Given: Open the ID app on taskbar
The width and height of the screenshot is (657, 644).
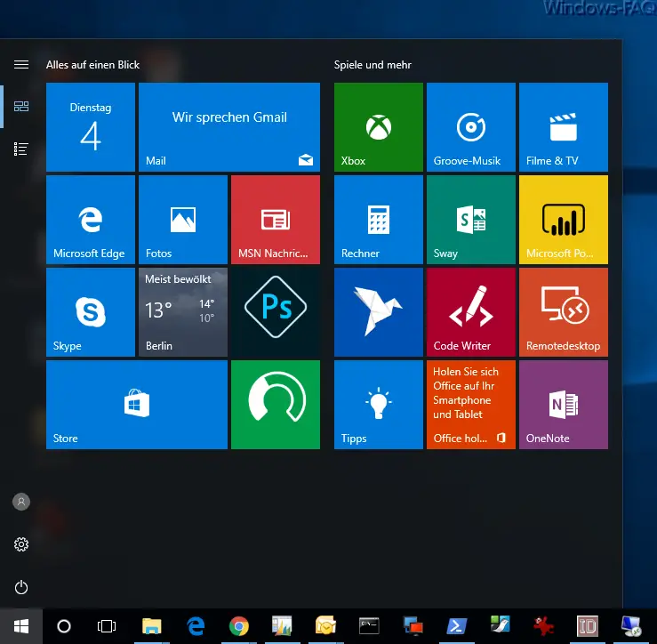Looking at the screenshot, I should (587, 626).
